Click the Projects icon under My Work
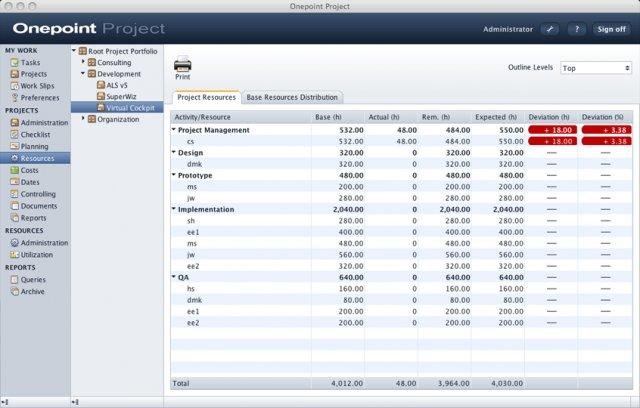Screen dimensions: 640x408 tap(15, 74)
